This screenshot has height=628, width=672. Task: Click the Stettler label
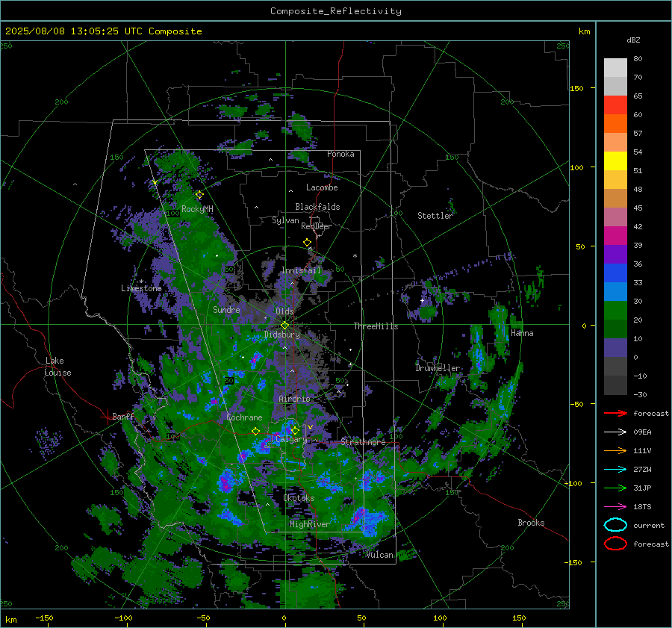(435, 216)
